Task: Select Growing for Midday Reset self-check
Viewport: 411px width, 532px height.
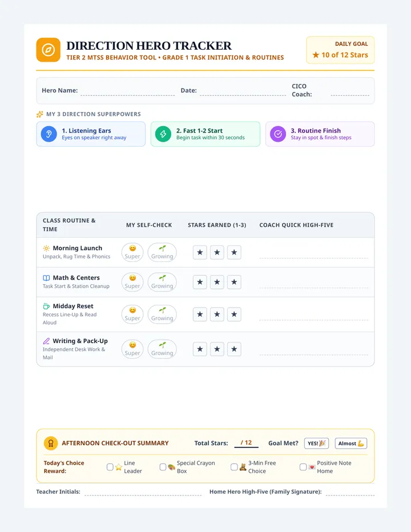Action: (162, 314)
